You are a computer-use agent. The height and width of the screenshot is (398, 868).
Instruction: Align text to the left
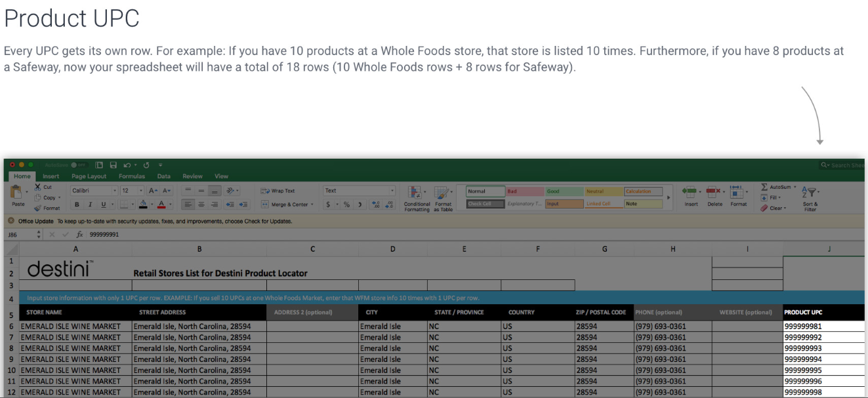[x=187, y=205]
